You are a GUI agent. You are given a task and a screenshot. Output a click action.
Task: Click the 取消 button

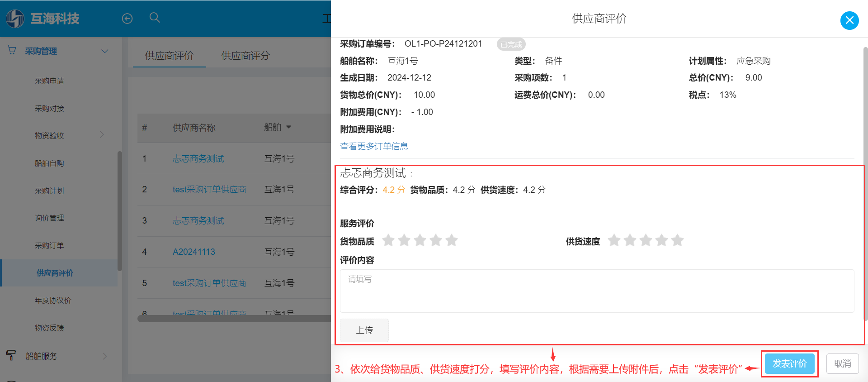tap(842, 363)
